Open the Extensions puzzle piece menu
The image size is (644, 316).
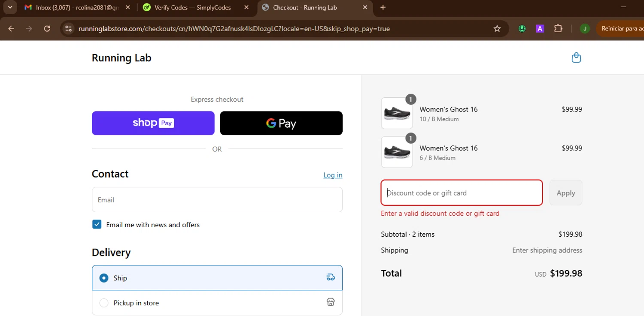558,29
